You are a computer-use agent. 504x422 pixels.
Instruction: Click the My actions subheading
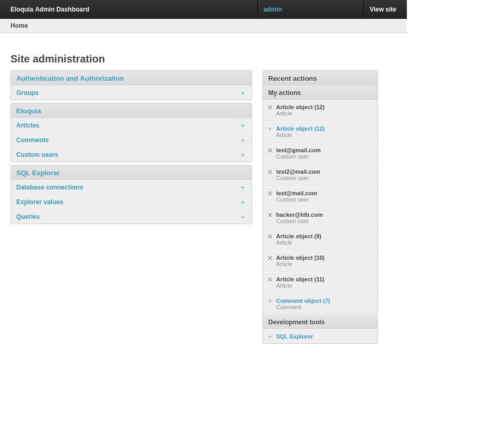point(285,93)
